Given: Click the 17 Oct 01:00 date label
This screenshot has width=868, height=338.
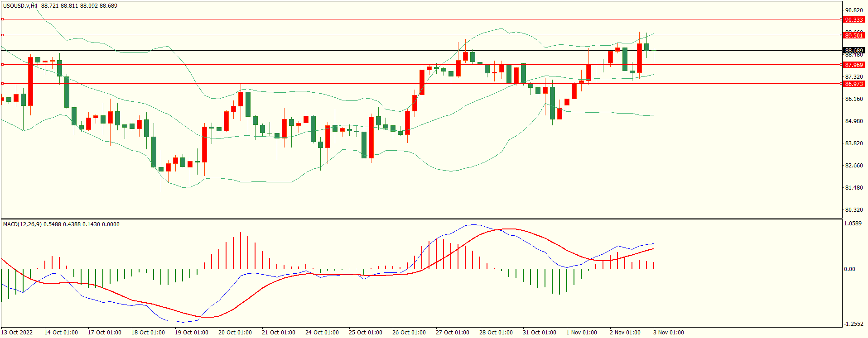Looking at the screenshot, I should pyautogui.click(x=104, y=333).
